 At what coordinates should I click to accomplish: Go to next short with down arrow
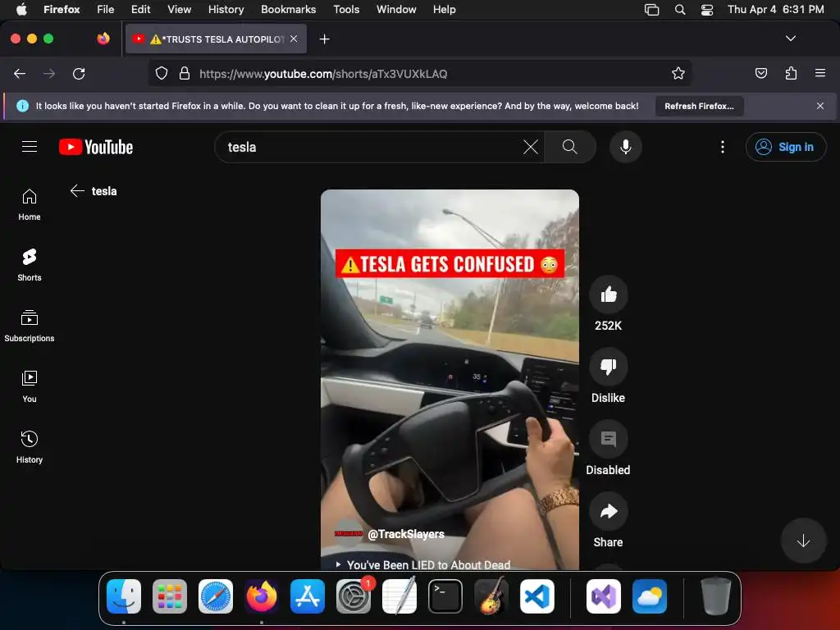[803, 541]
